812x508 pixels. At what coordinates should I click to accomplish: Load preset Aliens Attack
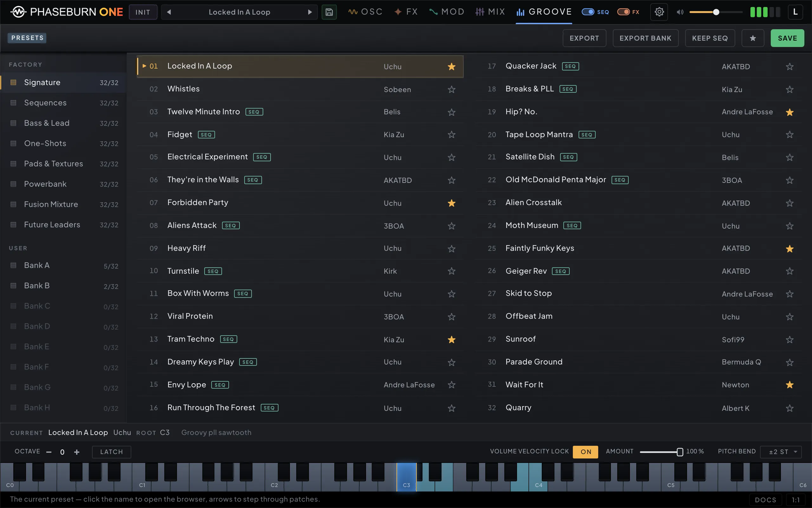click(300, 225)
